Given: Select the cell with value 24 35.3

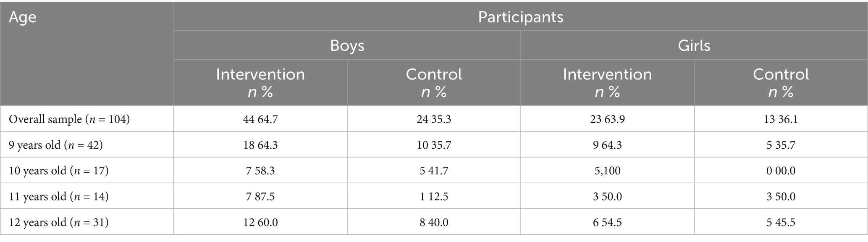Looking at the screenshot, I should pyautogui.click(x=434, y=119).
